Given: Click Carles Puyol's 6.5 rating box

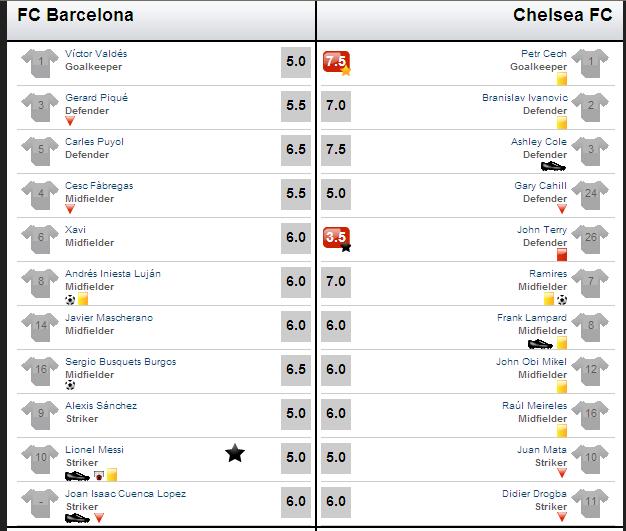Looking at the screenshot, I should tap(296, 149).
